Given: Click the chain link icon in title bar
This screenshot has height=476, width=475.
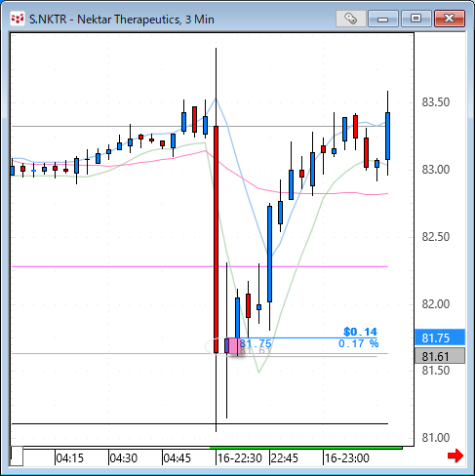Looking at the screenshot, I should pos(350,19).
